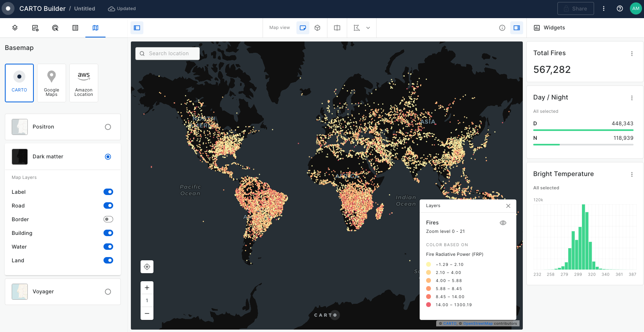Open the Layers tab icon
The width and height of the screenshot is (644, 332).
click(x=15, y=28)
